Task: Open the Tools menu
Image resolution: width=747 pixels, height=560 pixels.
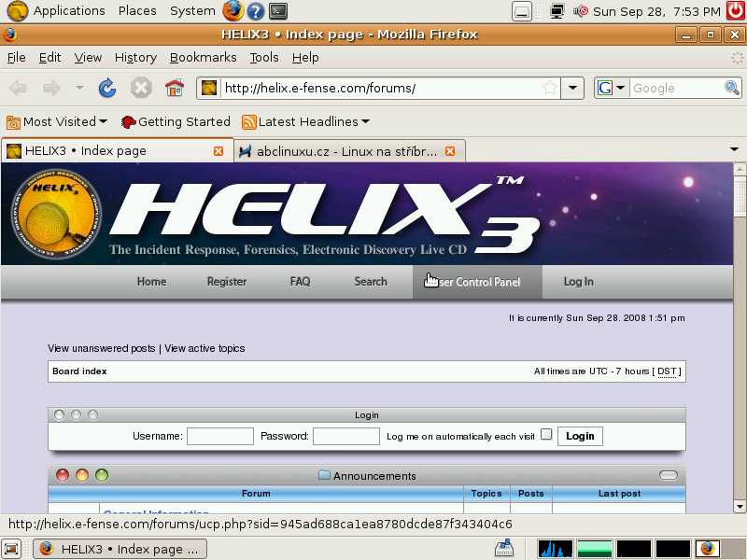Action: 264,58
